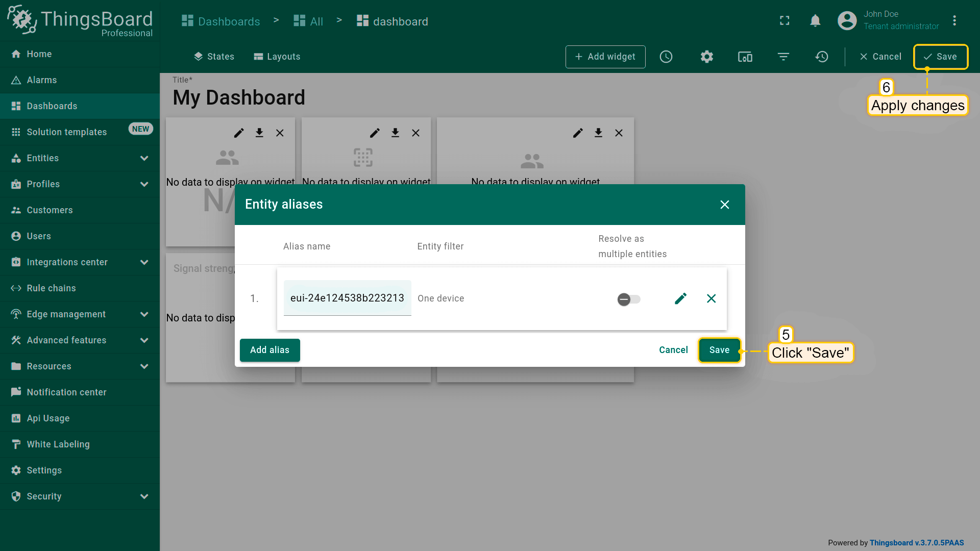Open version control history icon
The height and width of the screenshot is (551, 980).
[821, 57]
